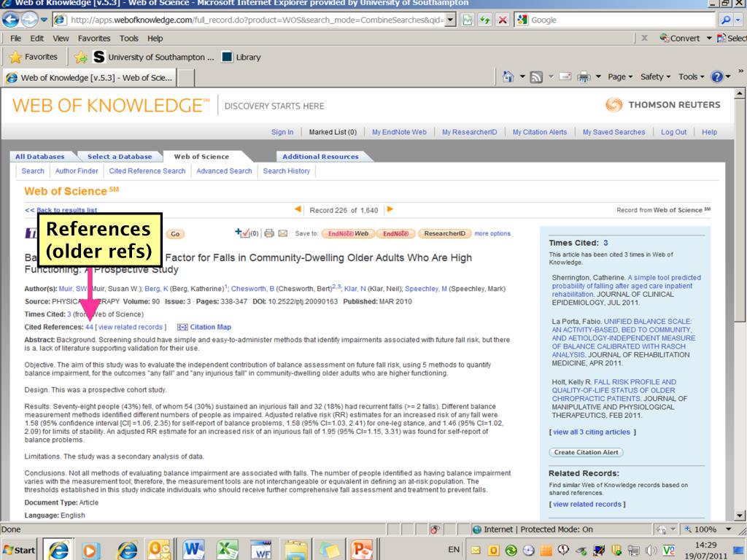Open the Safety dropdown menu

655,77
